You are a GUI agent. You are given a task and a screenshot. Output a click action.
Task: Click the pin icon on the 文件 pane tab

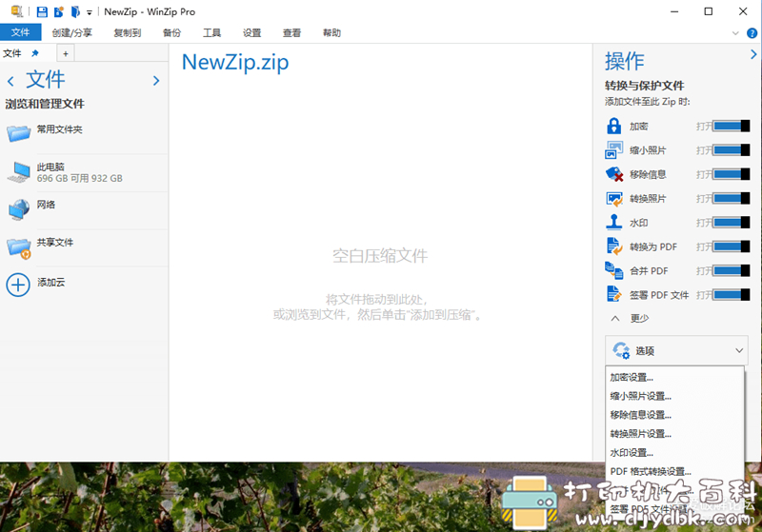(x=35, y=53)
